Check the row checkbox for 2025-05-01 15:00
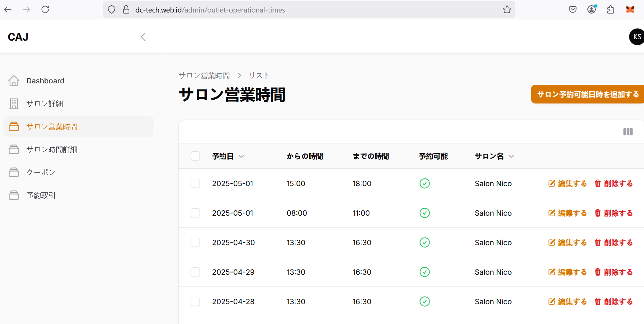Image resolution: width=644 pixels, height=324 pixels. click(x=195, y=183)
